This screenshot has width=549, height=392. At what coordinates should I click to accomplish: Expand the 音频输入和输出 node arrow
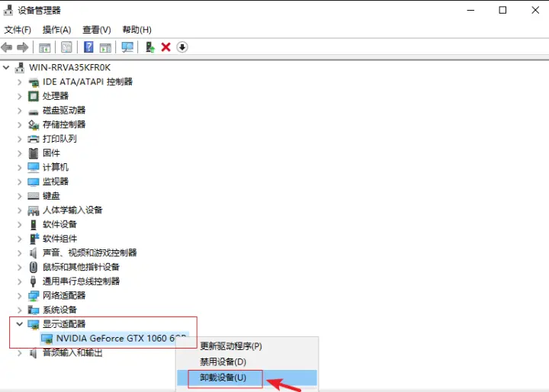[x=20, y=353]
